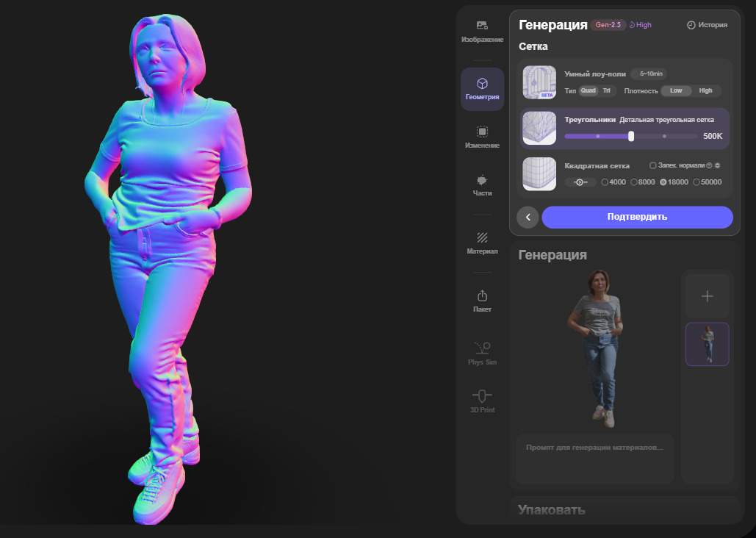Screen dimensions: 756x538
Task: Open the Phys Sim sidebar section
Action: (x=482, y=354)
